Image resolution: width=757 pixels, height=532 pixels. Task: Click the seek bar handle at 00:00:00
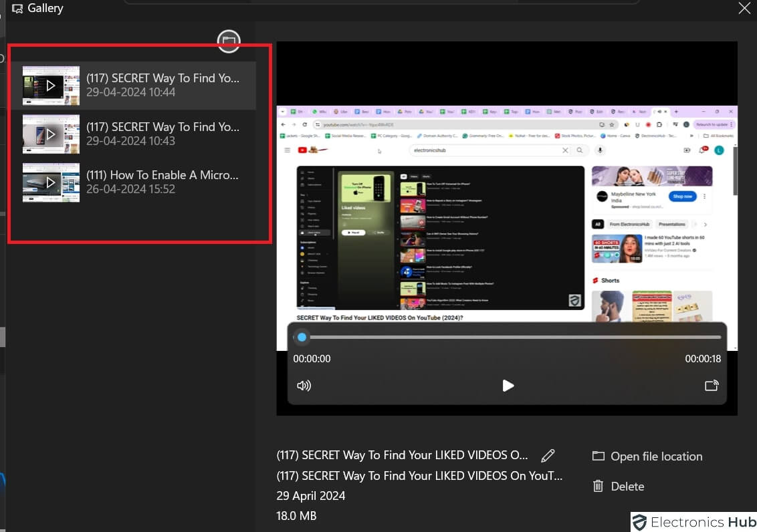click(x=302, y=338)
